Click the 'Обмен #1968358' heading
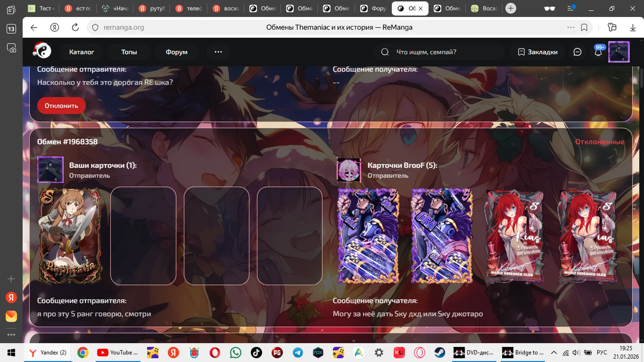The image size is (644, 362). click(67, 142)
